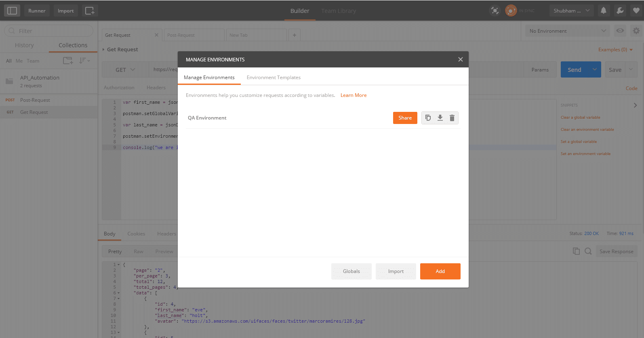Screen dimensions: 644x338
Task: Open the No Environment dropdown
Action: point(568,31)
